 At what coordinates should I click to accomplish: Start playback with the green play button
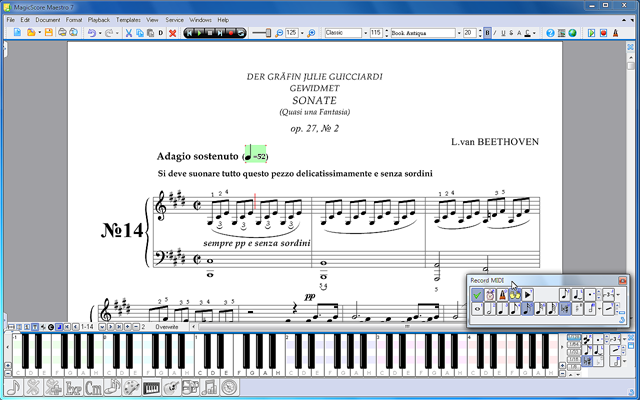coord(200,33)
